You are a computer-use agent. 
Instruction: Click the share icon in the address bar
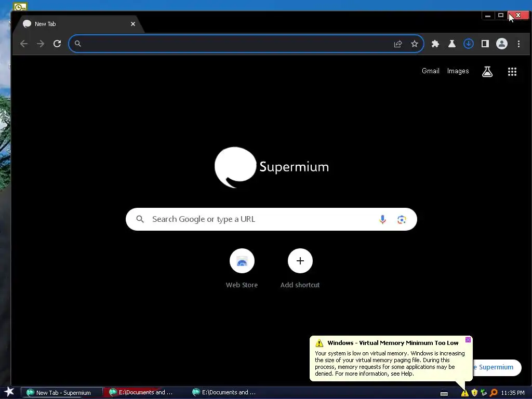pos(397,44)
